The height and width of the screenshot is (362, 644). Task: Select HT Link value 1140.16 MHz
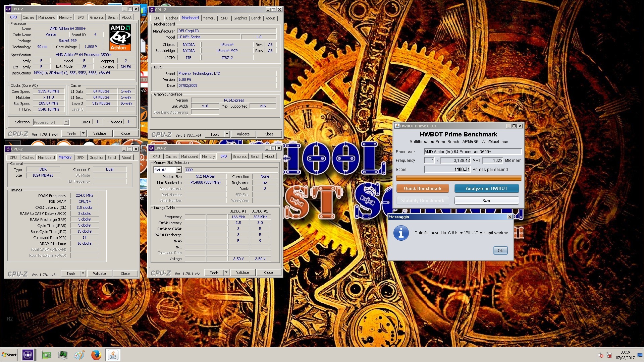[x=49, y=109]
